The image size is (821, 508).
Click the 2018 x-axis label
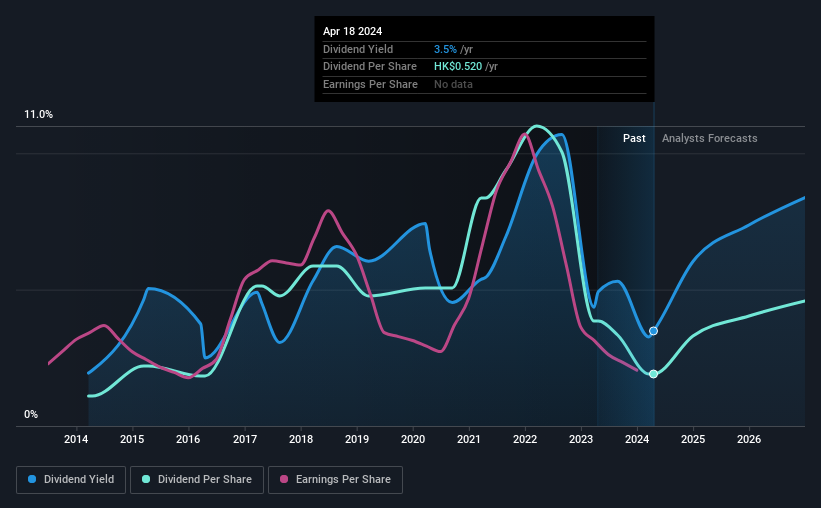[x=301, y=439]
